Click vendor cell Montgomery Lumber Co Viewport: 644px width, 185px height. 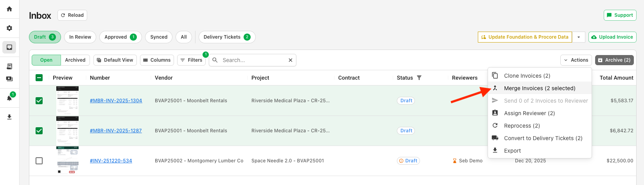click(199, 161)
